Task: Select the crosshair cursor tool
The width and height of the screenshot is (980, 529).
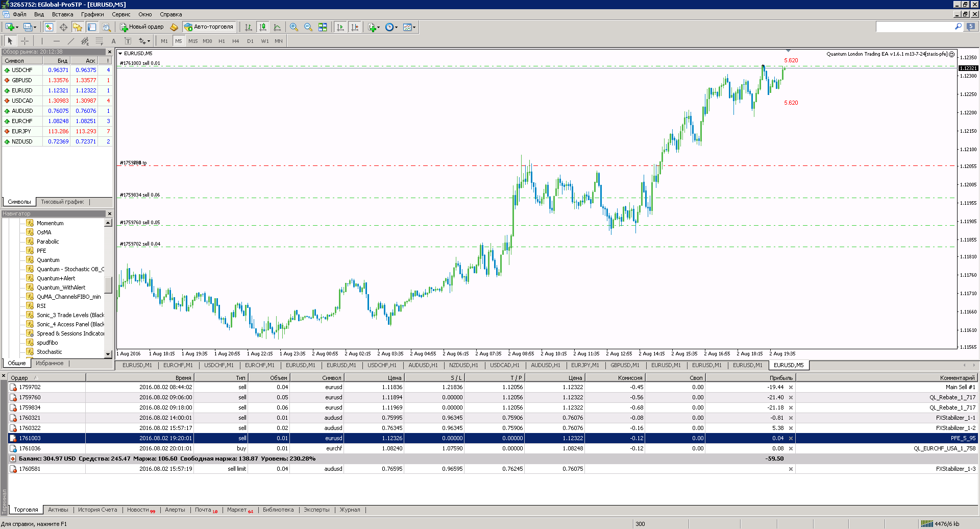Action: [24, 41]
